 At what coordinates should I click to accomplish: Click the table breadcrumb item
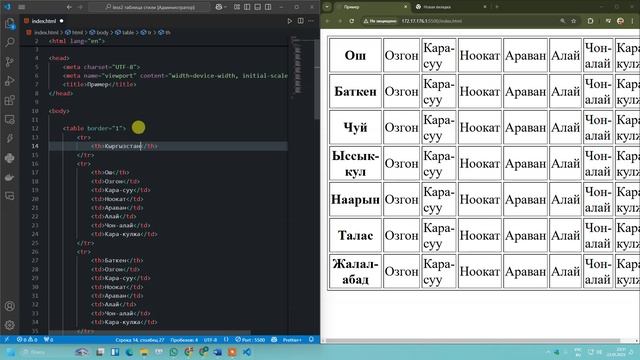point(124,32)
